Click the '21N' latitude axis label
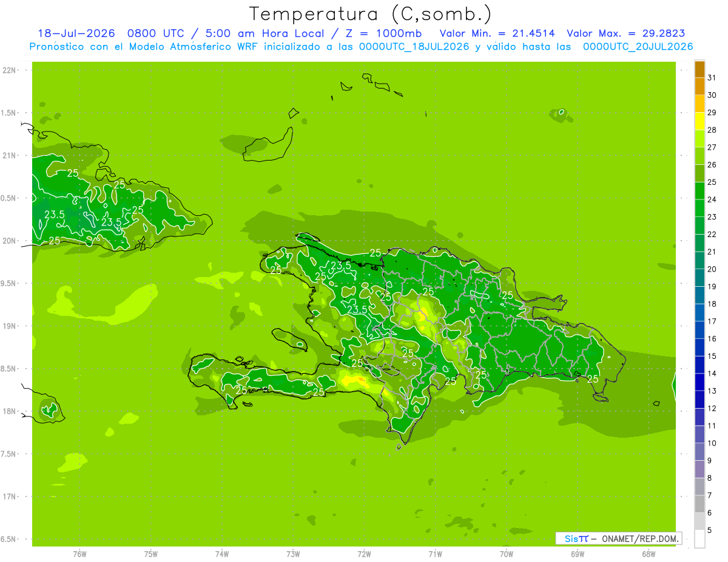The width and height of the screenshot is (728, 562). [x=9, y=155]
